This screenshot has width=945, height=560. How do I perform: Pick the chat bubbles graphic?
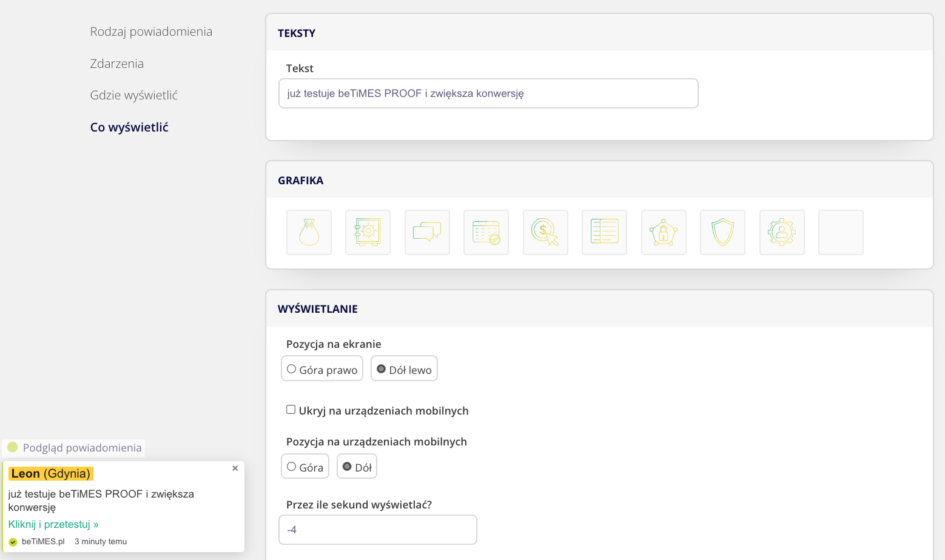point(427,233)
